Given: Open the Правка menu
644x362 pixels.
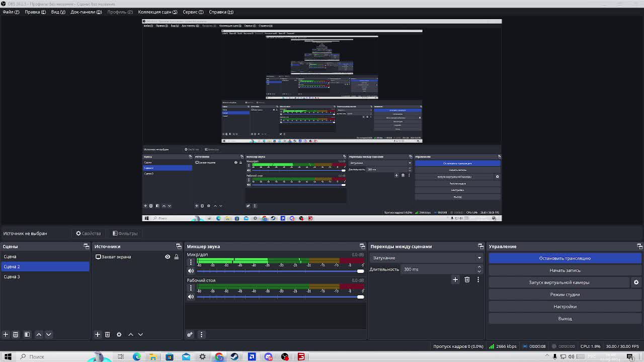Looking at the screenshot, I should coord(35,12).
